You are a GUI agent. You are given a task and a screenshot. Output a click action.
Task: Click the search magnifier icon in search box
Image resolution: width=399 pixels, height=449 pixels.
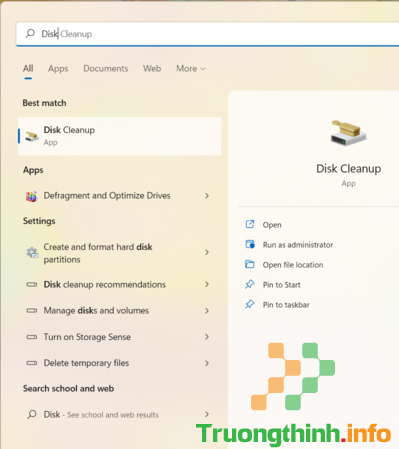tap(30, 33)
